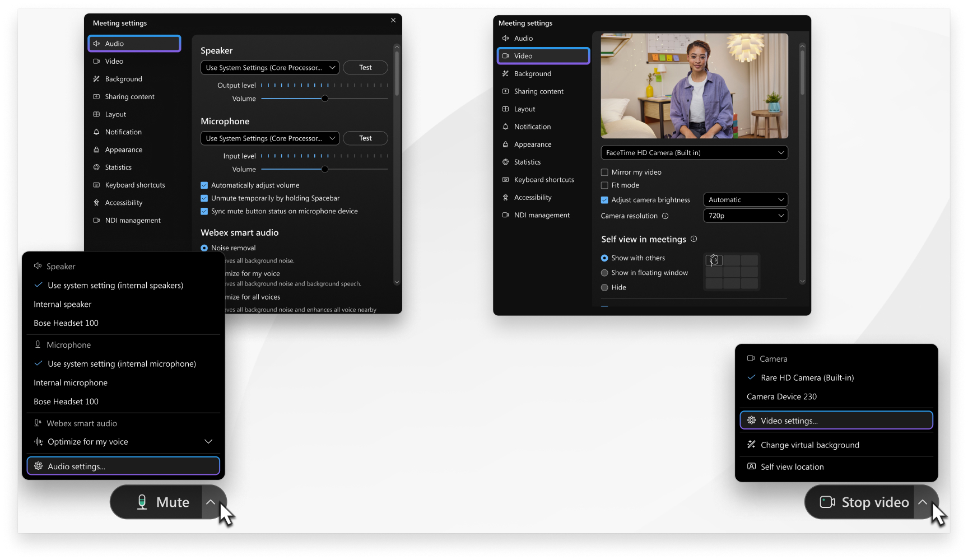Image resolution: width=968 pixels, height=560 pixels.
Task: Click Sharing content icon in right Meeting settings window
Action: click(x=505, y=91)
